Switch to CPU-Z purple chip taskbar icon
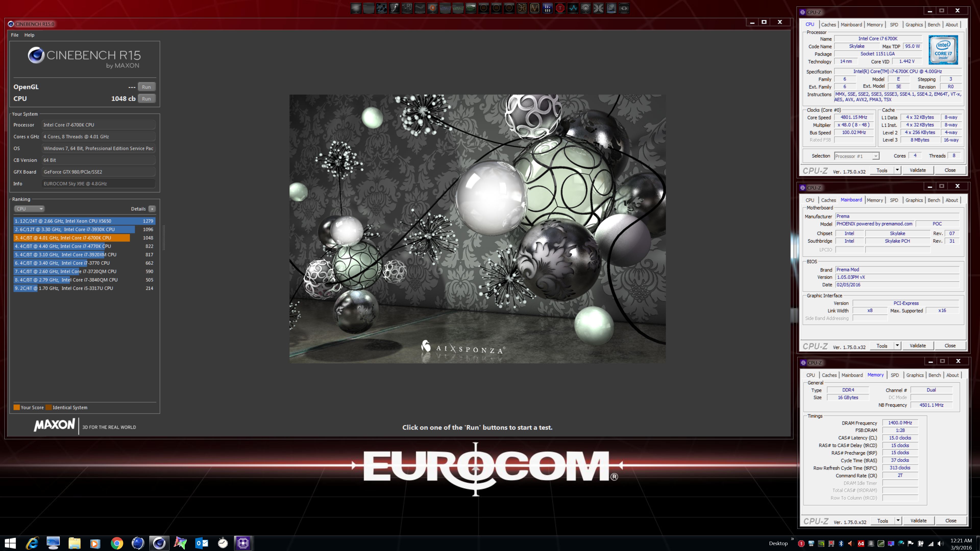This screenshot has height=551, width=980. (243, 543)
